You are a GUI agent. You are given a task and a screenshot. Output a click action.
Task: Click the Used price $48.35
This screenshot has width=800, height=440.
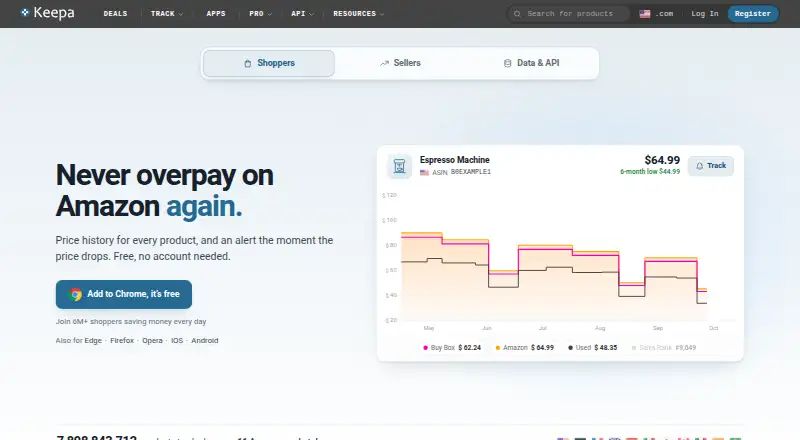click(x=606, y=348)
